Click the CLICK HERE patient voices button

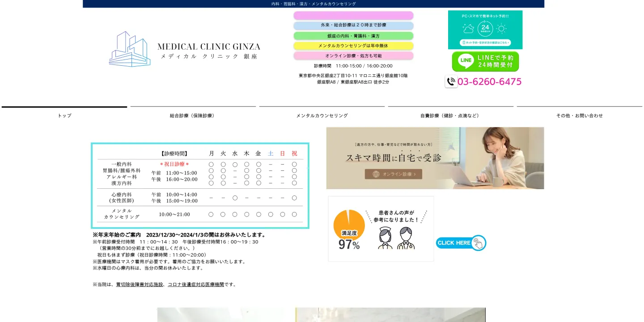(x=454, y=243)
